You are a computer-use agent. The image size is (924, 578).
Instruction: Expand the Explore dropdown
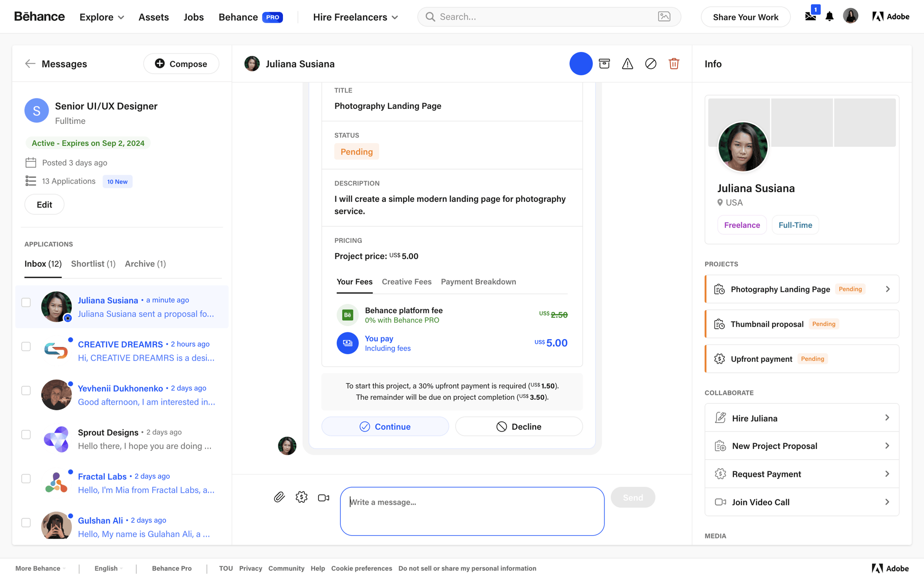102,17
